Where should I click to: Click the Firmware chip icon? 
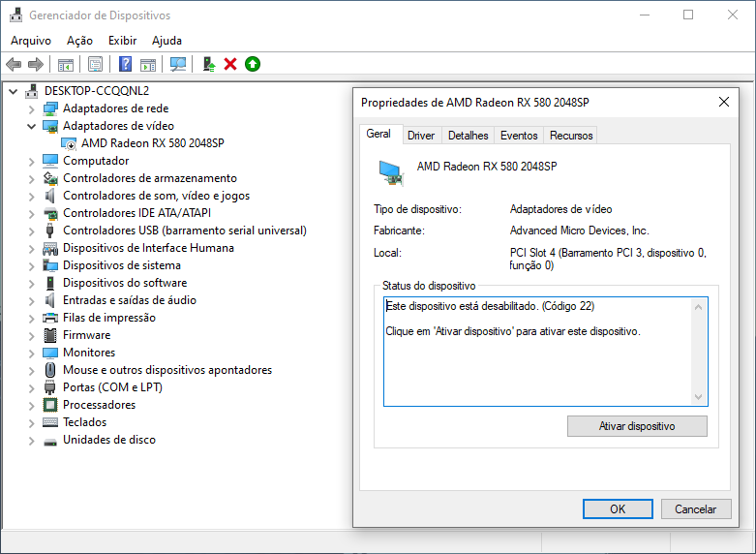[50, 335]
